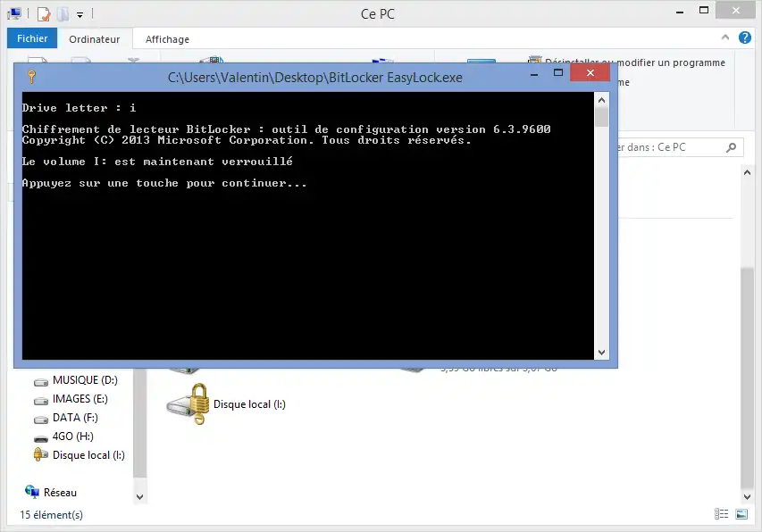Click console scrollbar down arrow
This screenshot has width=762, height=532.
[x=601, y=353]
